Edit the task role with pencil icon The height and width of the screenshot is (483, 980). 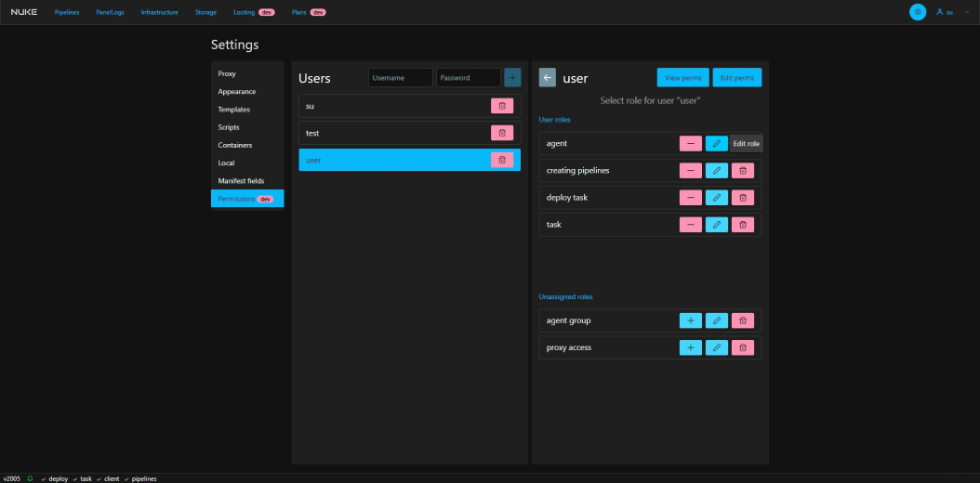717,224
